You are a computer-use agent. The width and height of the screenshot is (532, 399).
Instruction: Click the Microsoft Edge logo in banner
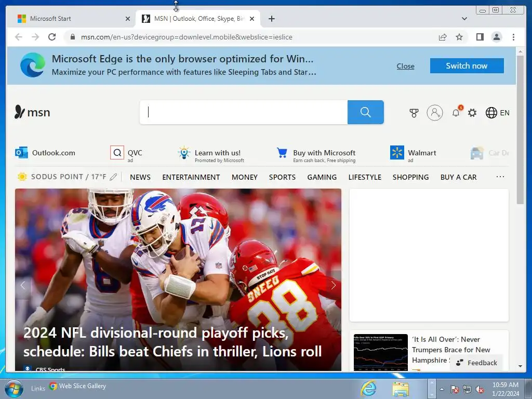tap(33, 65)
